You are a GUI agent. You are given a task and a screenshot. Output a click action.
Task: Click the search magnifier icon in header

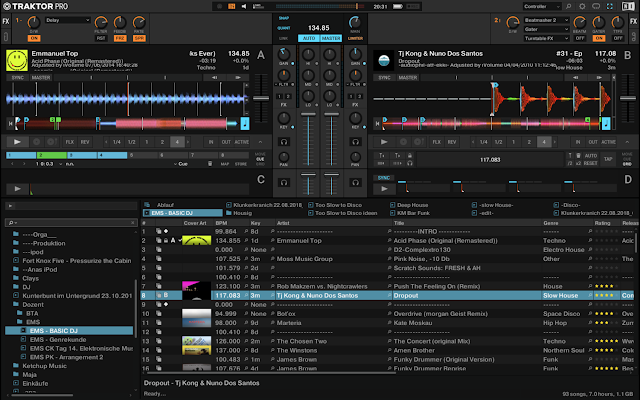tap(569, 6)
